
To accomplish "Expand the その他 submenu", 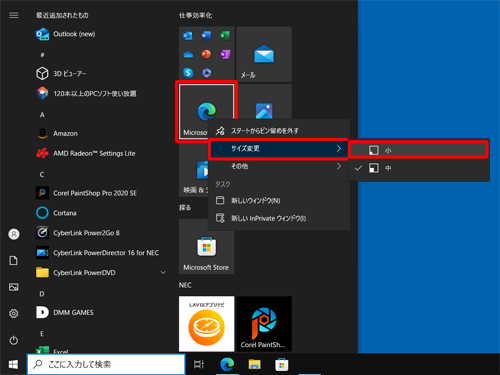I will pos(279,166).
